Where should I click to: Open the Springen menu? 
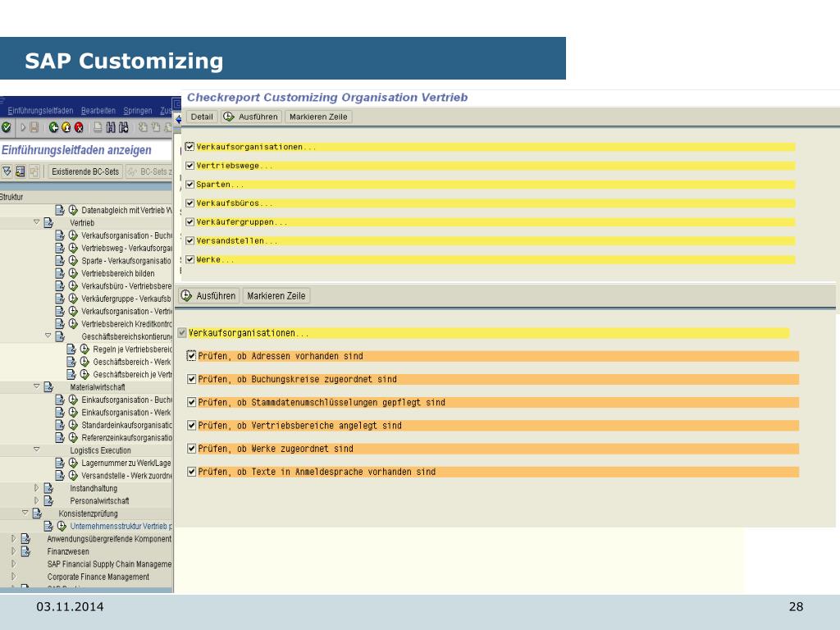pyautogui.click(x=138, y=111)
